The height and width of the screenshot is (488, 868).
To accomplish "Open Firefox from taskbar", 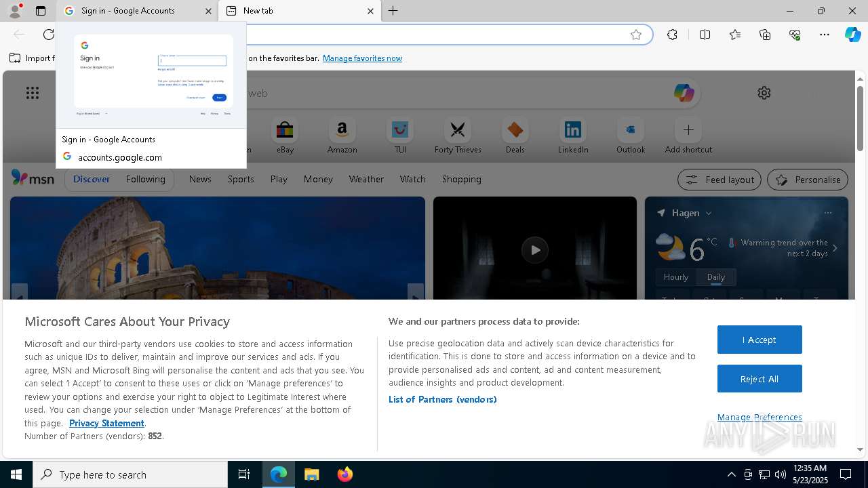I will 344,474.
